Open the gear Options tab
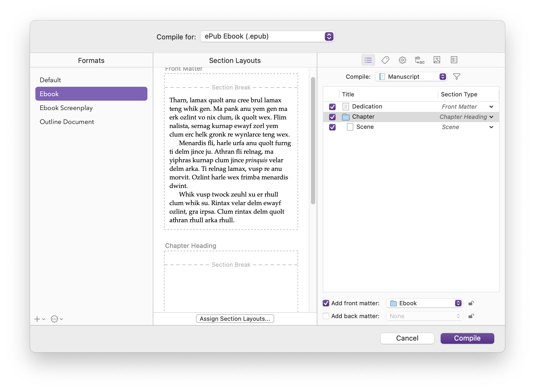The image size is (535, 392). [402, 60]
